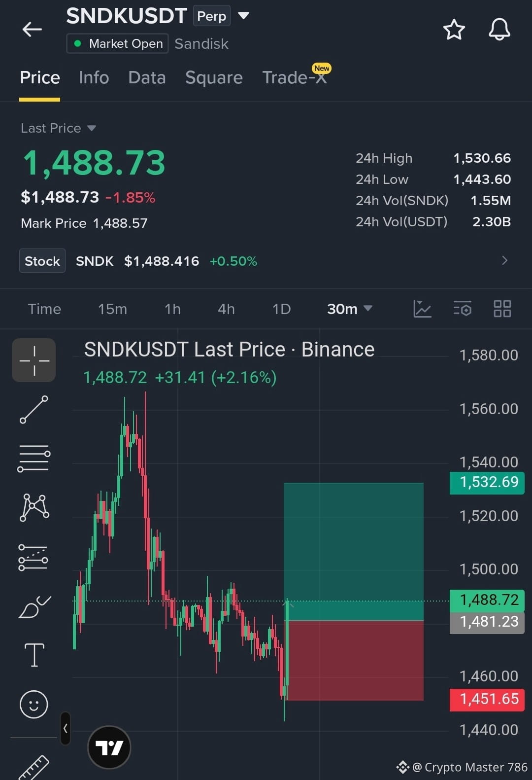Open the Trade-X tab
The height and width of the screenshot is (780, 532).
[x=295, y=77]
